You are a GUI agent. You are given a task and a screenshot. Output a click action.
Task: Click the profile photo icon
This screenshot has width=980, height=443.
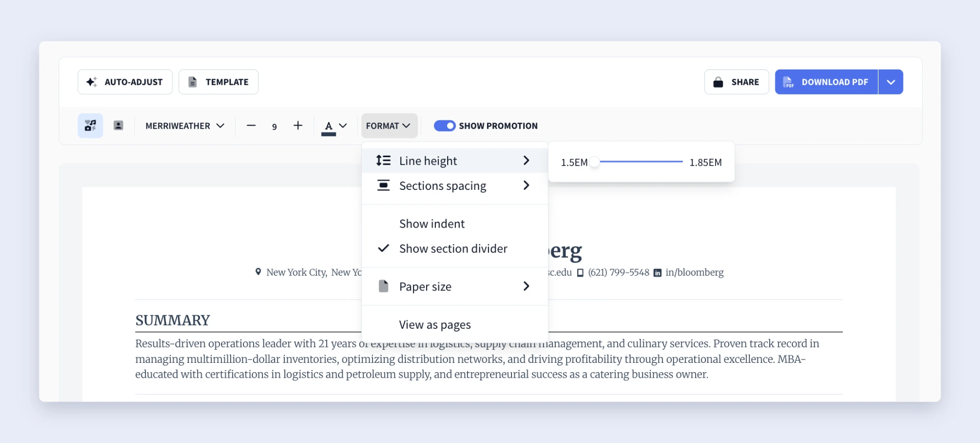(118, 126)
